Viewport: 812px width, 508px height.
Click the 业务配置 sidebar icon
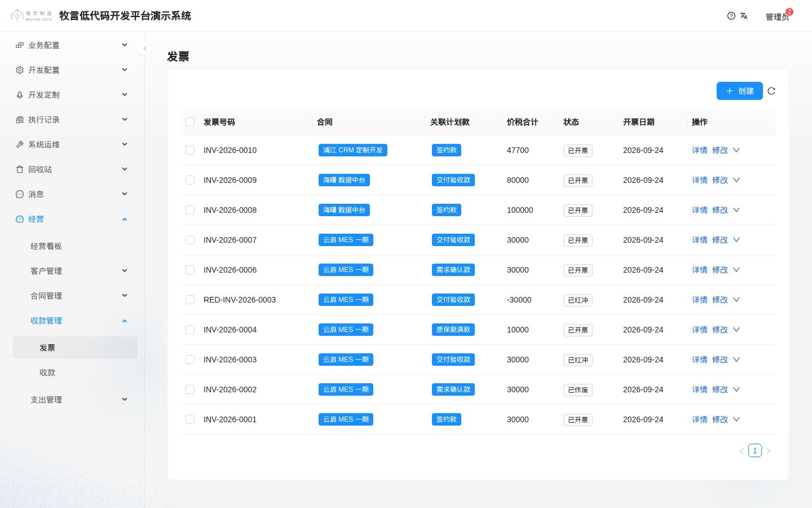click(20, 45)
